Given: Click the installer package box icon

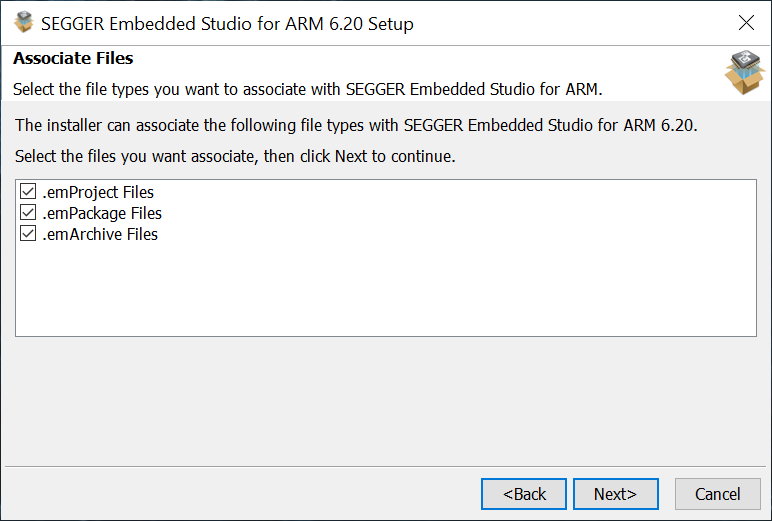Looking at the screenshot, I should pyautogui.click(x=744, y=72).
